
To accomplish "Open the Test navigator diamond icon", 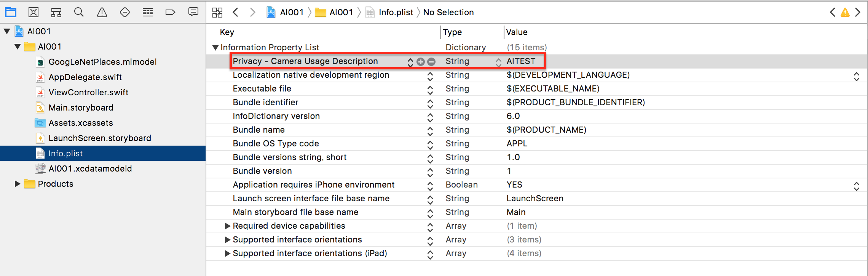I will tap(125, 13).
